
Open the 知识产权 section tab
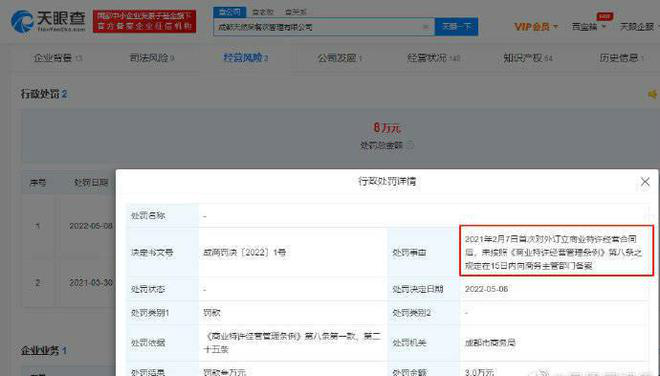pos(528,58)
